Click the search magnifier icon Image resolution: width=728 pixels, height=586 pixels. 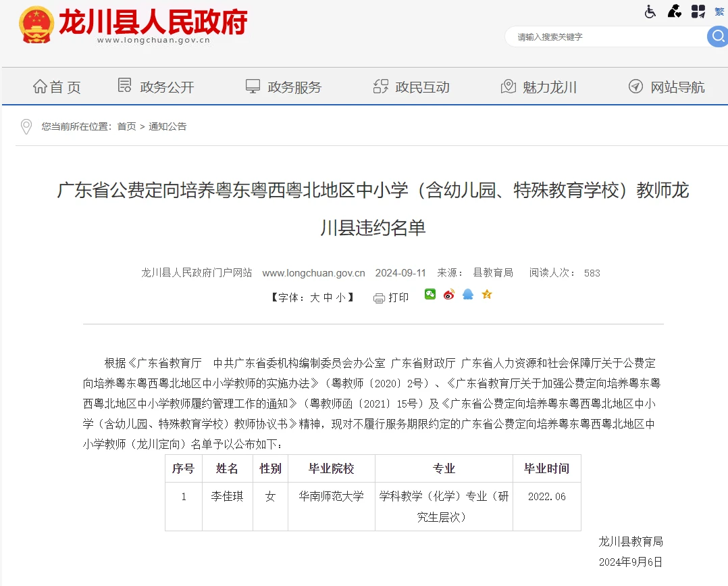point(717,37)
